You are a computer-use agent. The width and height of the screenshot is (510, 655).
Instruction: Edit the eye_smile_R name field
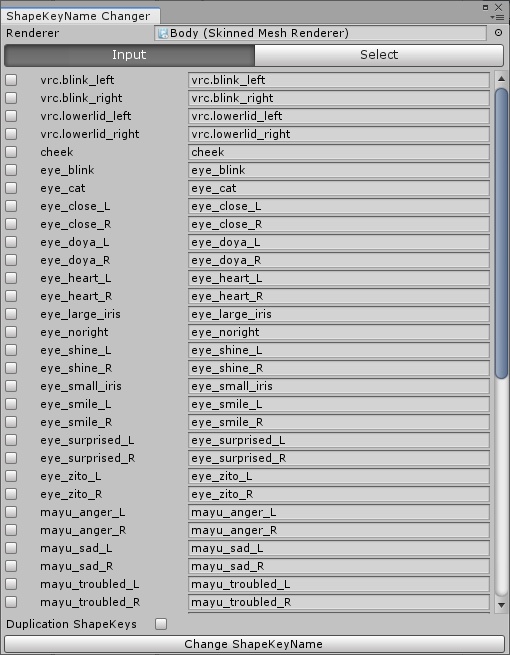[x=339, y=422]
